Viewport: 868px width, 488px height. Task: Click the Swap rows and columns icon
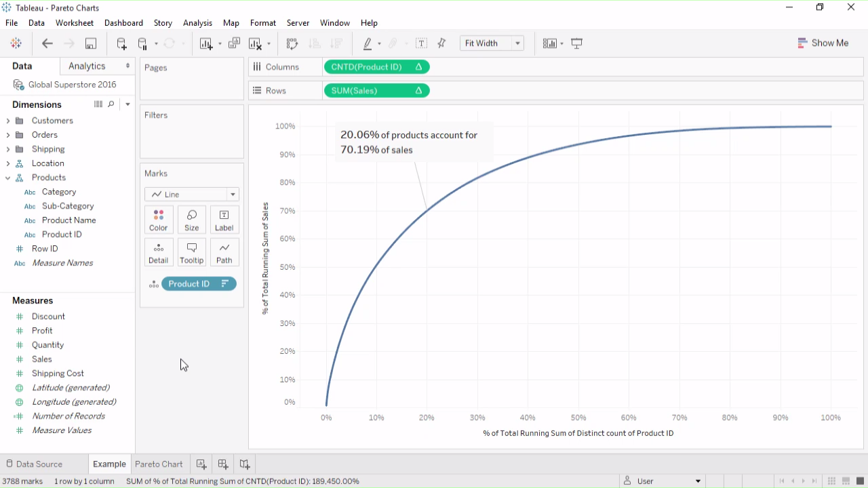click(x=292, y=43)
